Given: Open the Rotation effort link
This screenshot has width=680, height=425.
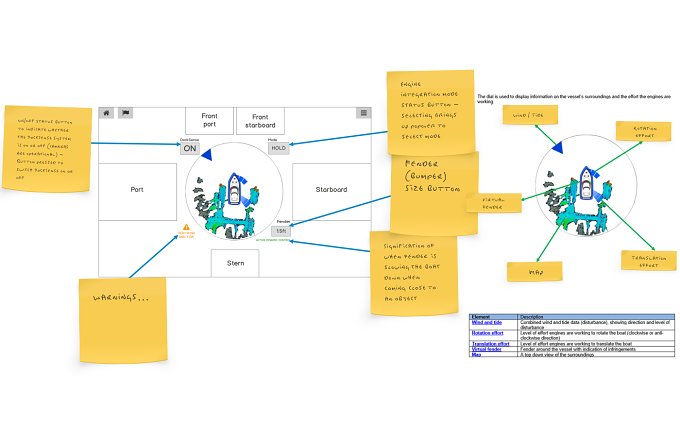Looking at the screenshot, I should point(487,333).
